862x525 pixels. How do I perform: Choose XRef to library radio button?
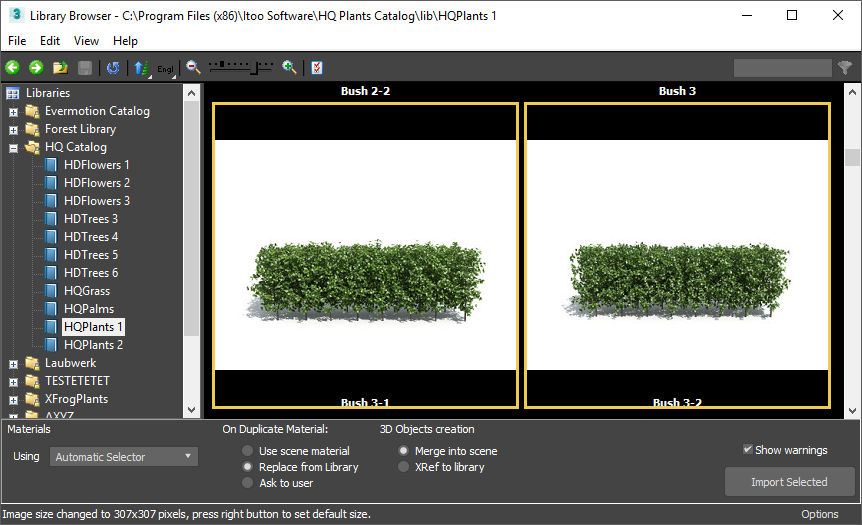click(x=404, y=467)
